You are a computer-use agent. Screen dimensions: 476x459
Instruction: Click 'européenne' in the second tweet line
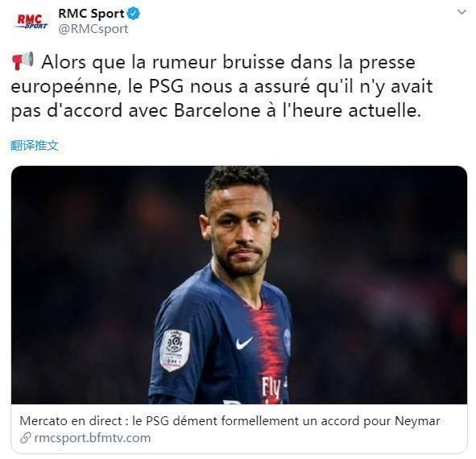tap(65, 87)
